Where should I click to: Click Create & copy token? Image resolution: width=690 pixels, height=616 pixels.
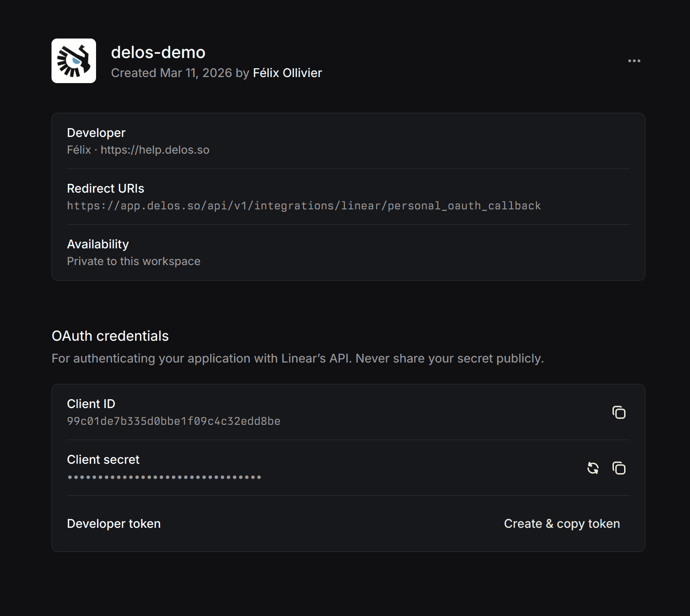click(x=562, y=524)
